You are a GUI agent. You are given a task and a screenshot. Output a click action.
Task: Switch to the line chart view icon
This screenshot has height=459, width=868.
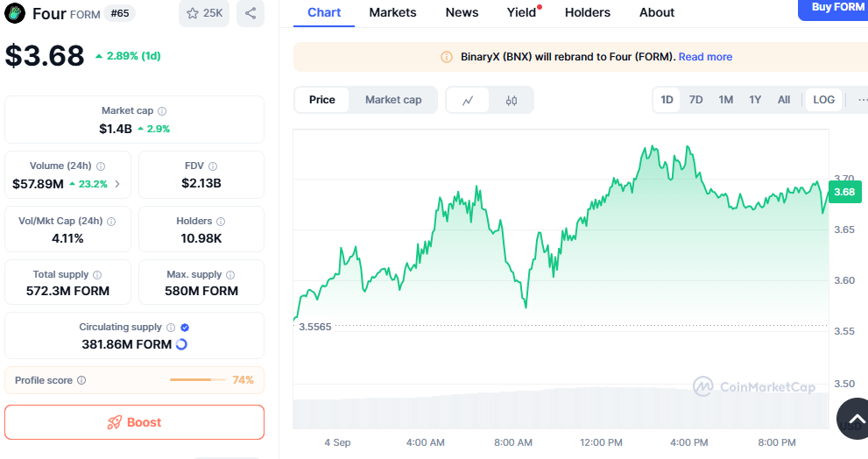point(469,100)
